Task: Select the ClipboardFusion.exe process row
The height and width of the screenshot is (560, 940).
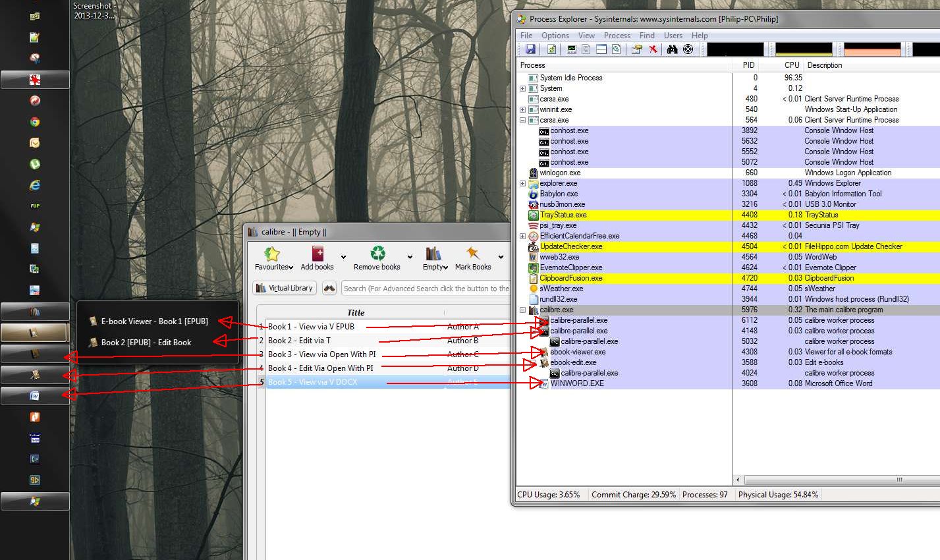Action: tap(728, 278)
